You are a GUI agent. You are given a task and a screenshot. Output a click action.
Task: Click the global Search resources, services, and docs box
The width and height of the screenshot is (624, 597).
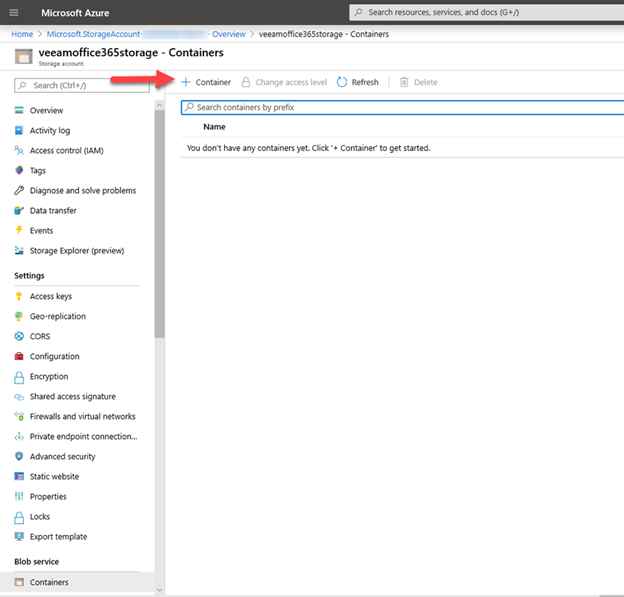click(x=486, y=12)
